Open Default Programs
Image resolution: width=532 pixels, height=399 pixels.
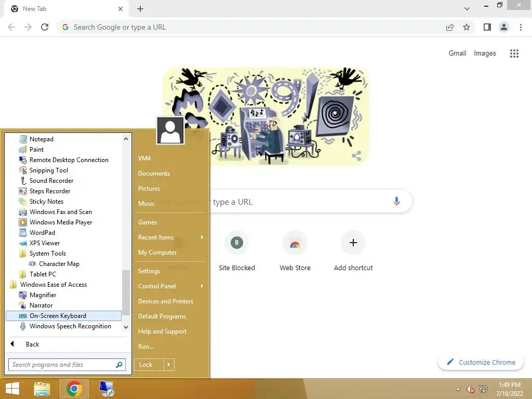point(162,316)
